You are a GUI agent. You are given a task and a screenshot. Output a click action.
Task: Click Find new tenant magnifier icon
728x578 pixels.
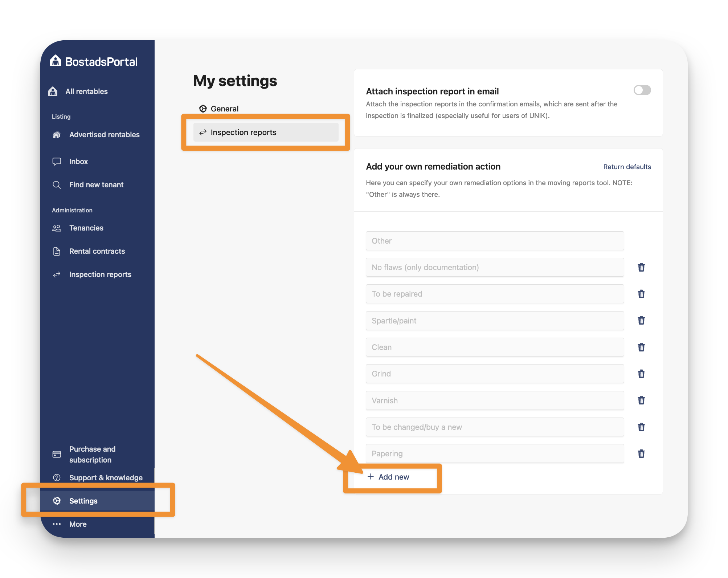[x=57, y=185]
